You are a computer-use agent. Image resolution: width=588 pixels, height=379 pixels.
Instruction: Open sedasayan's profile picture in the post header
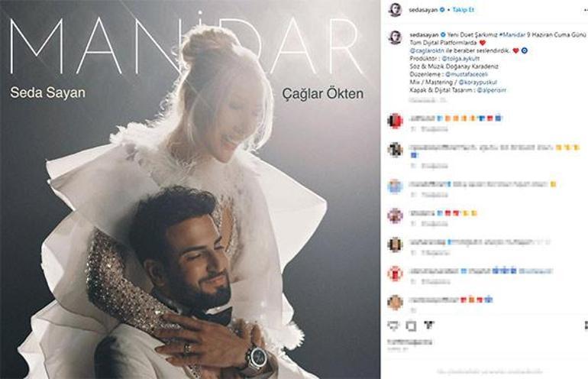click(x=395, y=10)
